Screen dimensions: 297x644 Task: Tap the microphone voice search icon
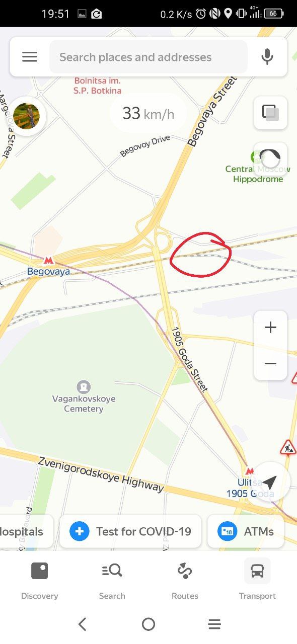point(267,57)
